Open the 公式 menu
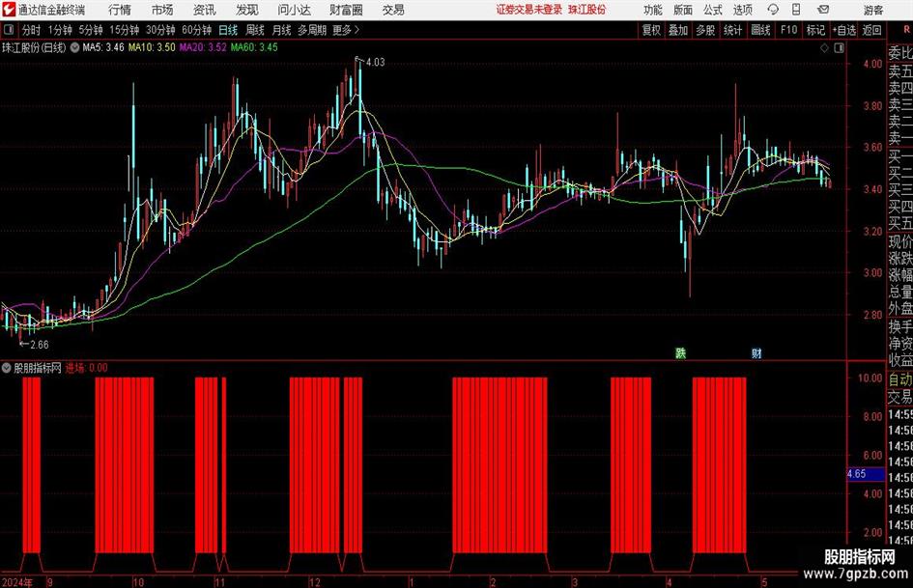Screen dimensions: 913x588 pos(713,10)
